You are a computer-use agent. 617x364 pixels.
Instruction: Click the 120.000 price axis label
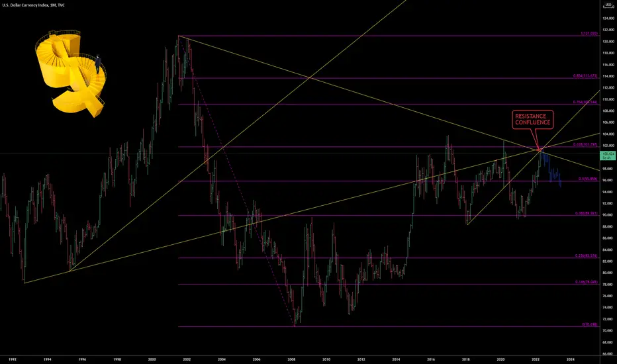coord(608,41)
